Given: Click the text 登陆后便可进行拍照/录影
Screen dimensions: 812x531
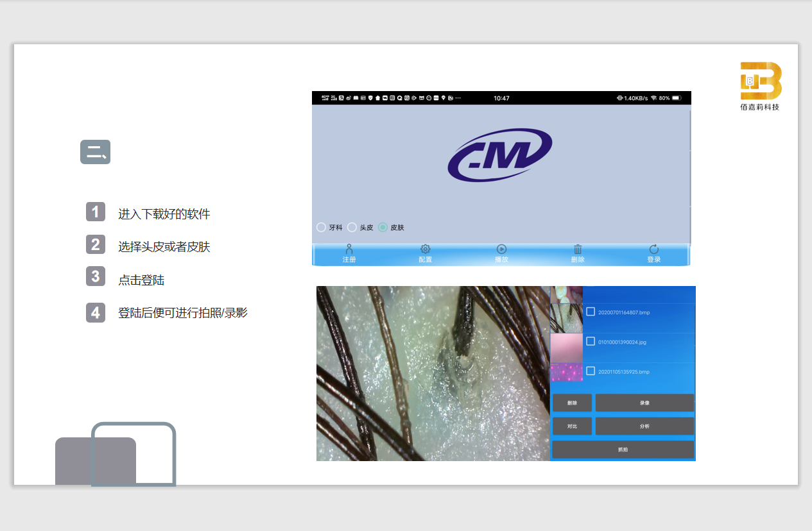Looking at the screenshot, I should point(183,313).
